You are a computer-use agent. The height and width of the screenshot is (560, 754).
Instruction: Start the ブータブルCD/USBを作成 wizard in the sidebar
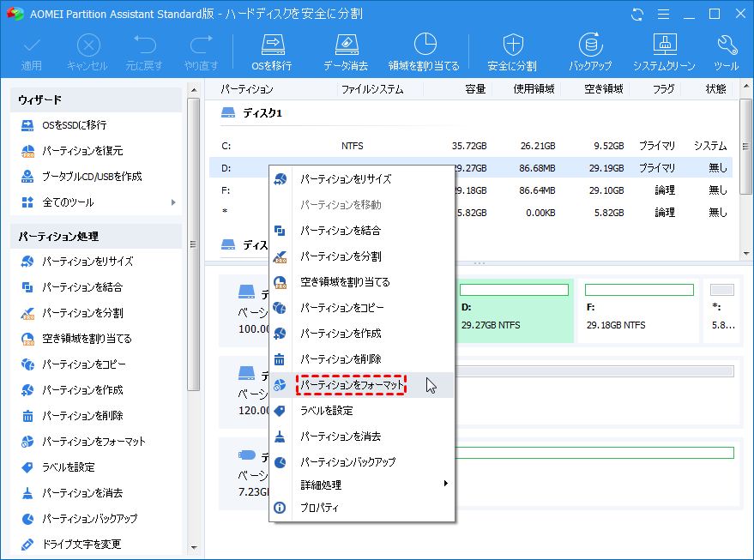(x=96, y=177)
